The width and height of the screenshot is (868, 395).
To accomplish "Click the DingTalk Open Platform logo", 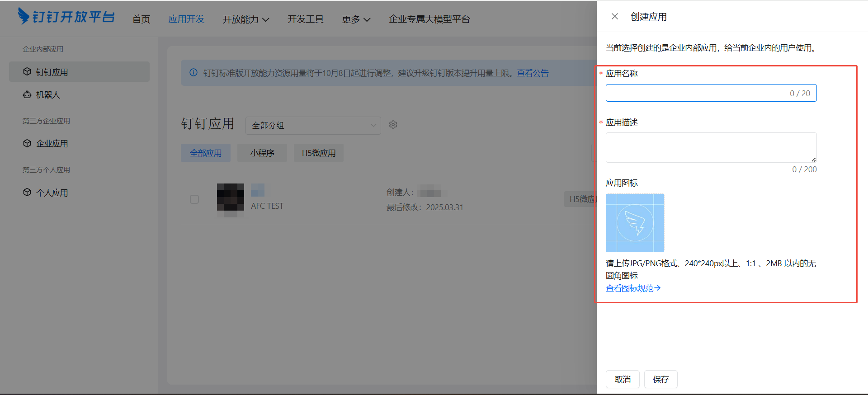I will pos(66,17).
